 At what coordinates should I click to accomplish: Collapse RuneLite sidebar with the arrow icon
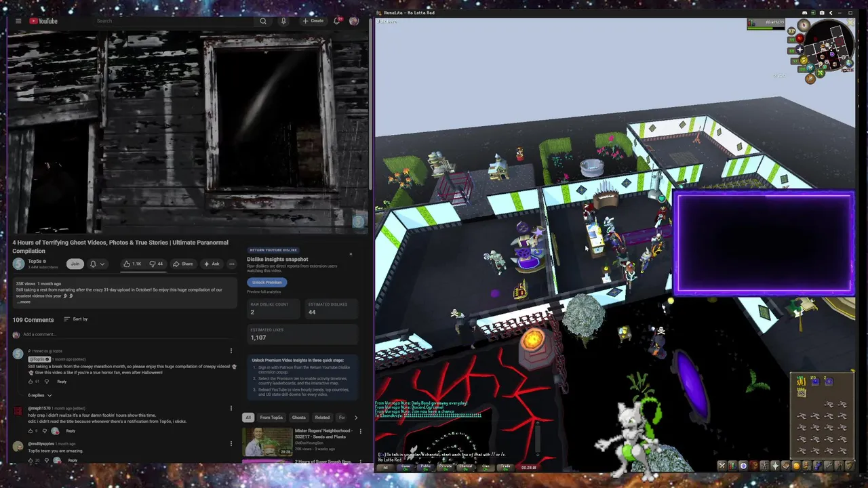[x=831, y=13]
